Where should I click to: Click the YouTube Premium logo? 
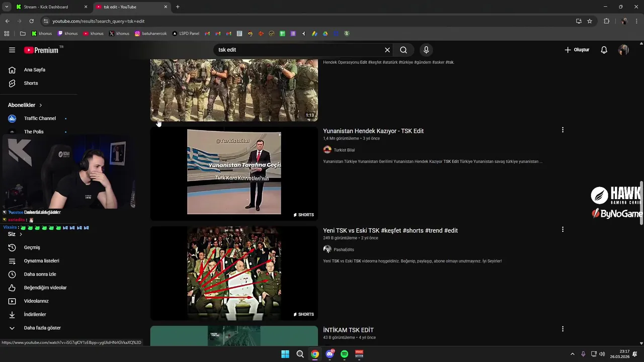coord(41,50)
